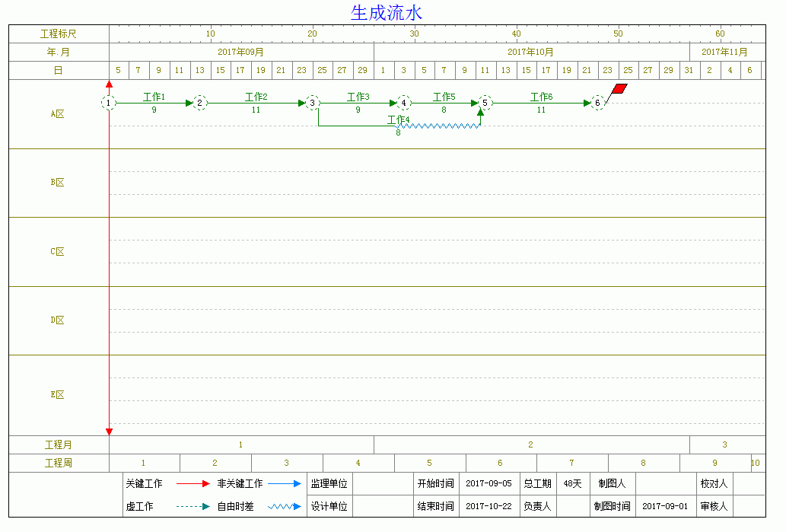Viewport: 786px width, 532px height.
Task: Click the title 生成流水
Action: click(x=387, y=13)
